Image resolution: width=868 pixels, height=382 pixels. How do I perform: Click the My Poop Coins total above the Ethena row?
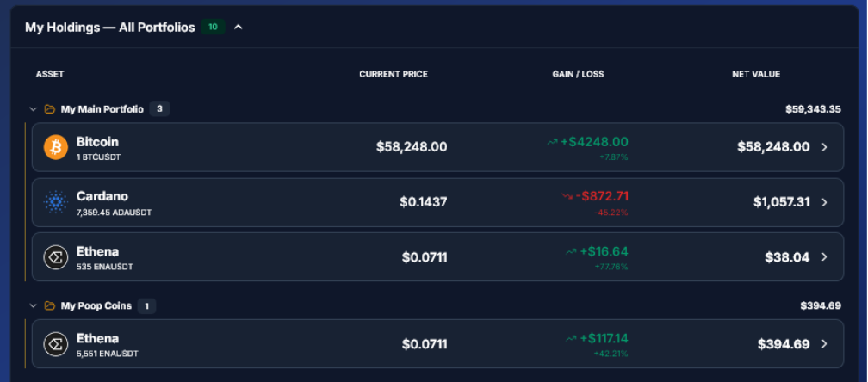coord(821,305)
